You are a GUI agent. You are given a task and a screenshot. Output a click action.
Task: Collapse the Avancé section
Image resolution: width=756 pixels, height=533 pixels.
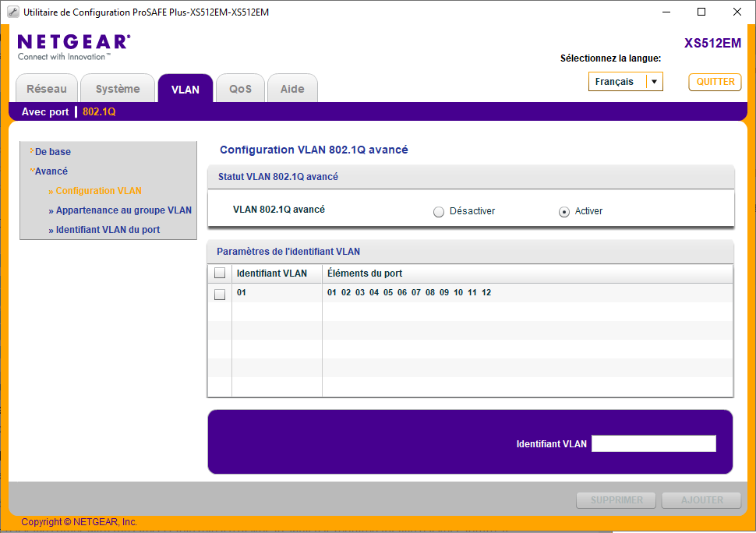(51, 171)
